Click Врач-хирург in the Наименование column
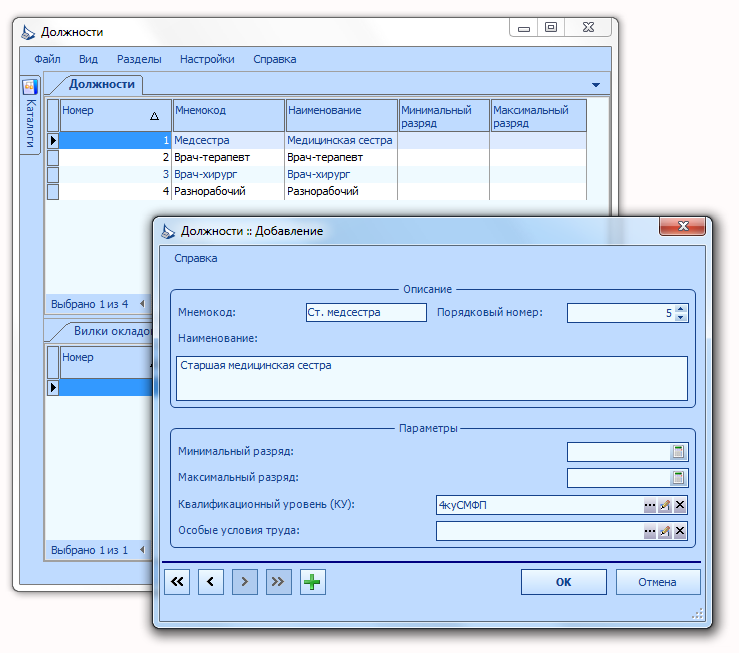739x653 pixels. tap(341, 174)
